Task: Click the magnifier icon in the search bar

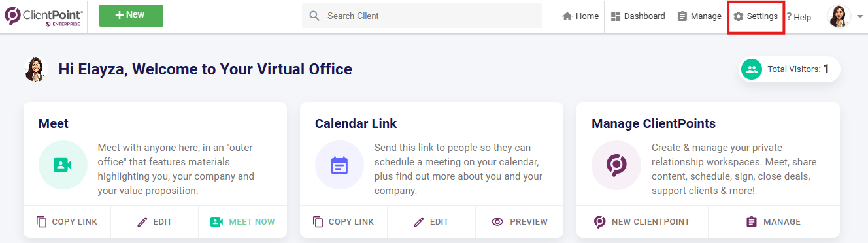Action: click(x=314, y=16)
